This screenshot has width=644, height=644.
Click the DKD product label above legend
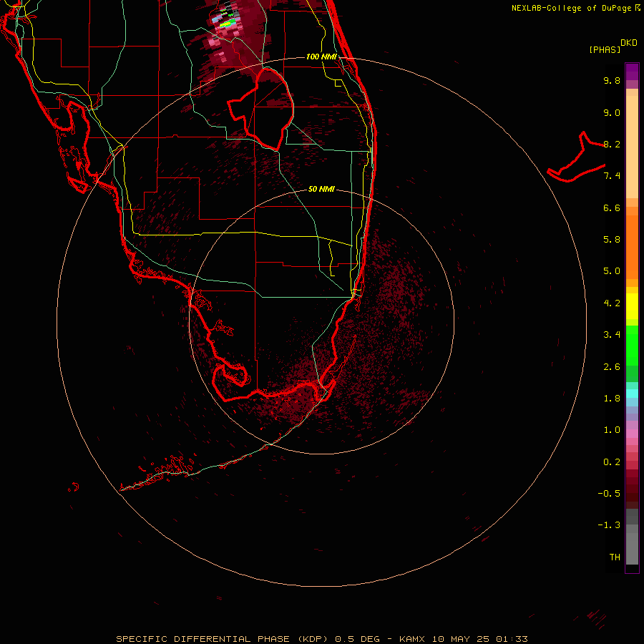click(x=628, y=43)
